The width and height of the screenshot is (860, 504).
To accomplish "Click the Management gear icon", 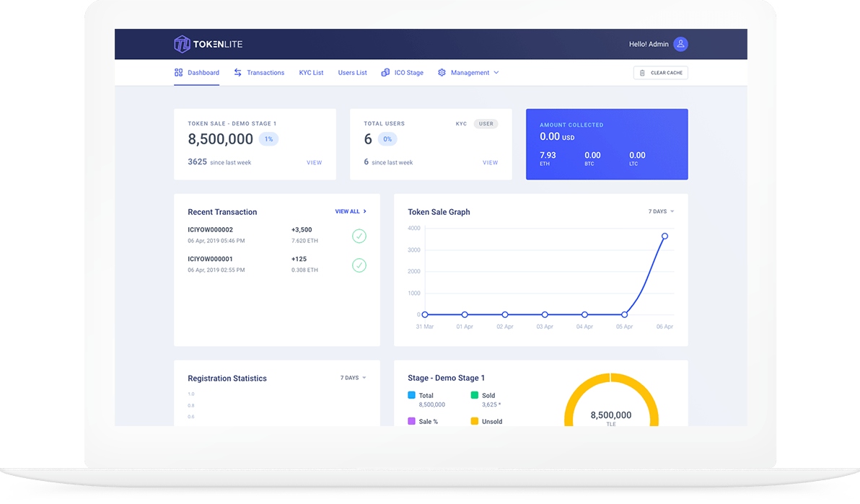I will coord(442,73).
